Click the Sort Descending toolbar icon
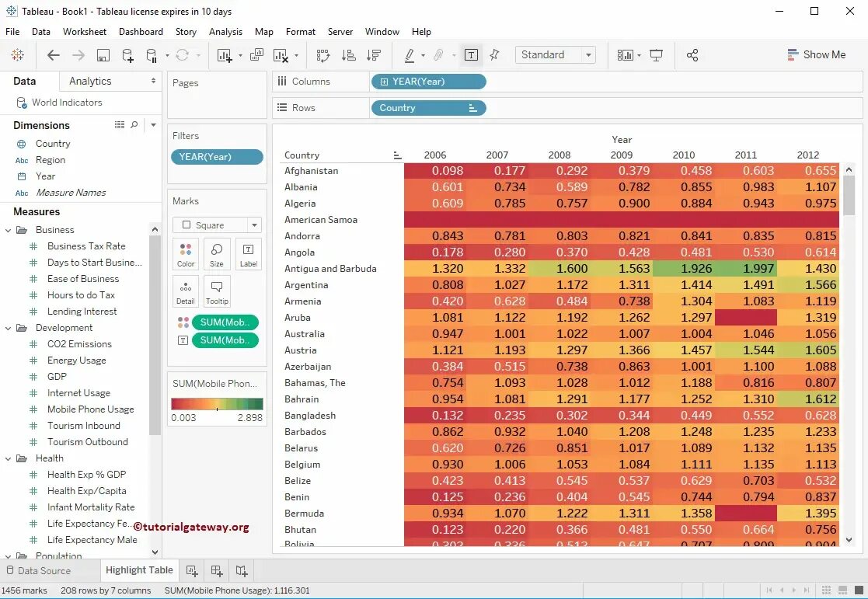The width and height of the screenshot is (868, 599). tap(374, 55)
